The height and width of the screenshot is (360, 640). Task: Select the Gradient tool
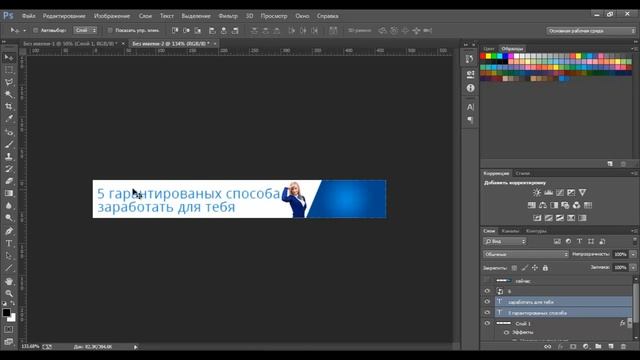pos(9,193)
